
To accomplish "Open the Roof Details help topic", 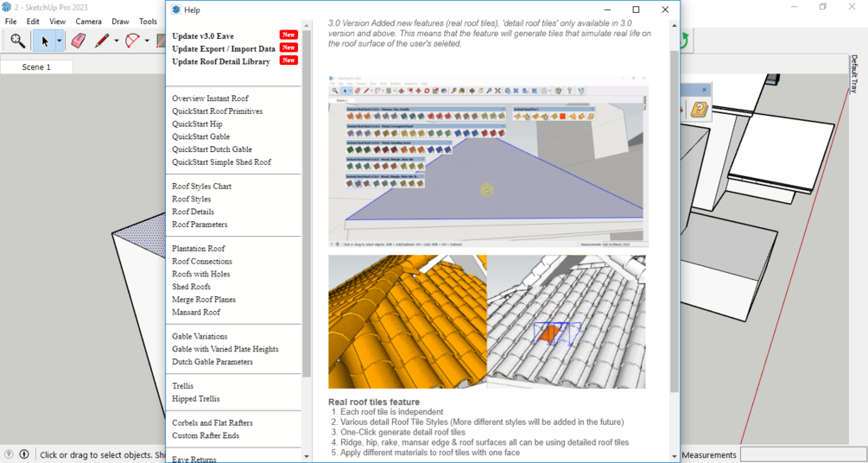I will coord(193,212).
